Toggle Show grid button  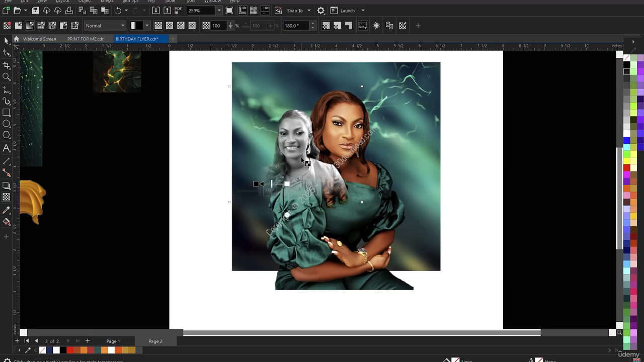(x=254, y=11)
